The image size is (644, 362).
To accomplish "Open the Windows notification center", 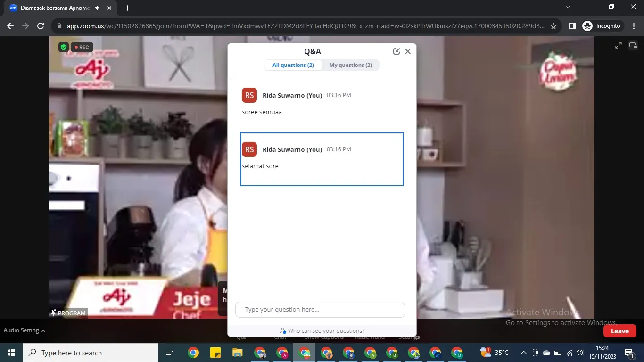I will [629, 353].
